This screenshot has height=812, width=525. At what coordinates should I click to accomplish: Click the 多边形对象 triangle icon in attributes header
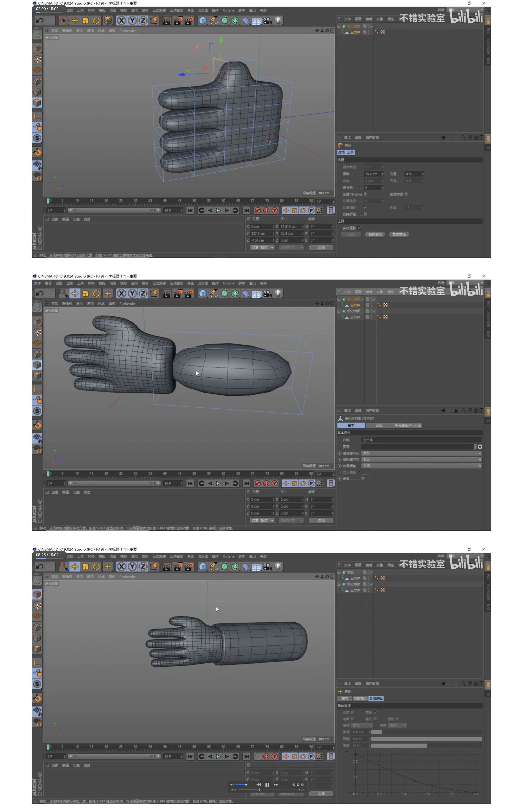pyautogui.click(x=340, y=418)
